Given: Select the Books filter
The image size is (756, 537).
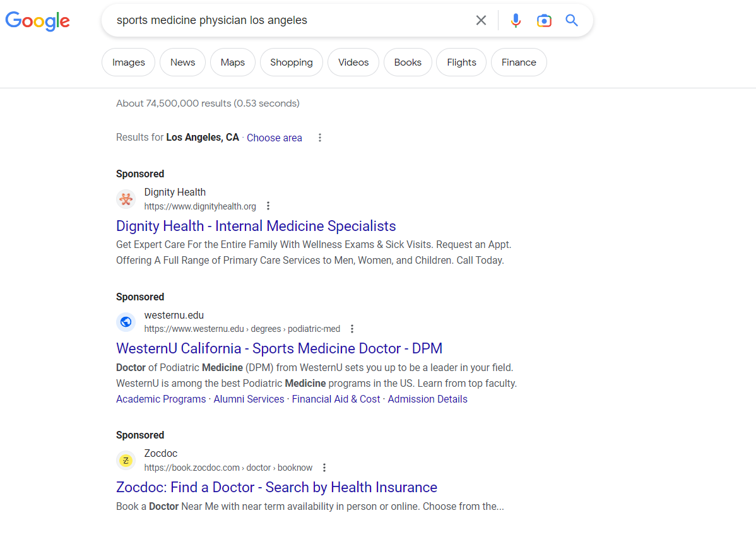Looking at the screenshot, I should (x=408, y=62).
